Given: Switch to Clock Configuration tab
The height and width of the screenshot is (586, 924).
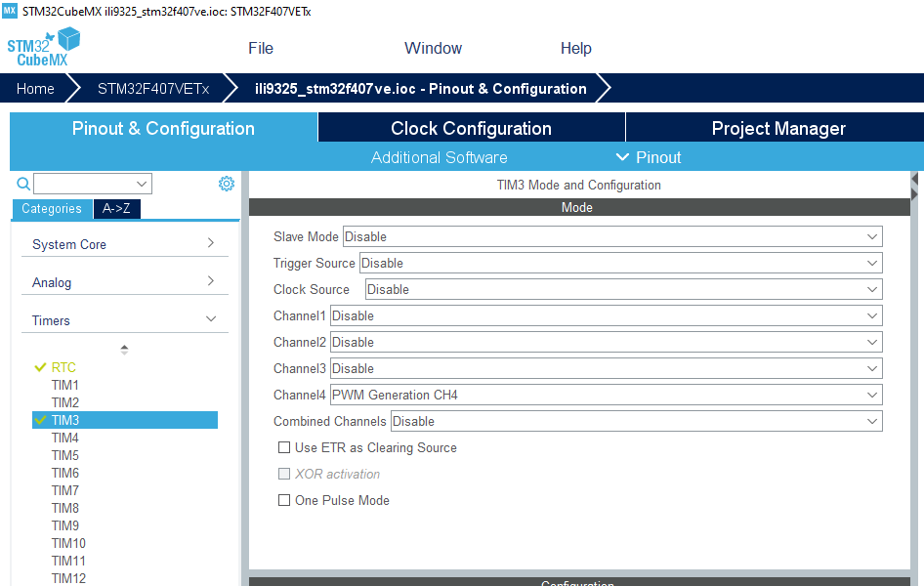Looking at the screenshot, I should [x=472, y=128].
